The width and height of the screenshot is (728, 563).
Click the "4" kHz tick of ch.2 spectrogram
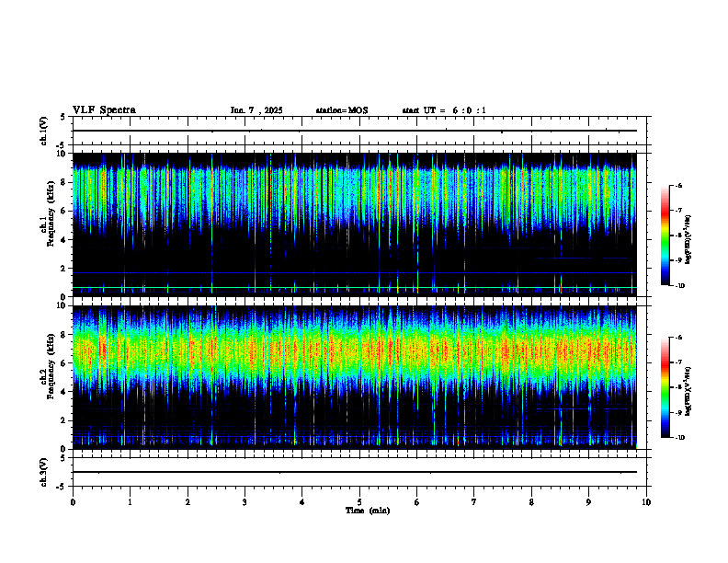point(64,392)
